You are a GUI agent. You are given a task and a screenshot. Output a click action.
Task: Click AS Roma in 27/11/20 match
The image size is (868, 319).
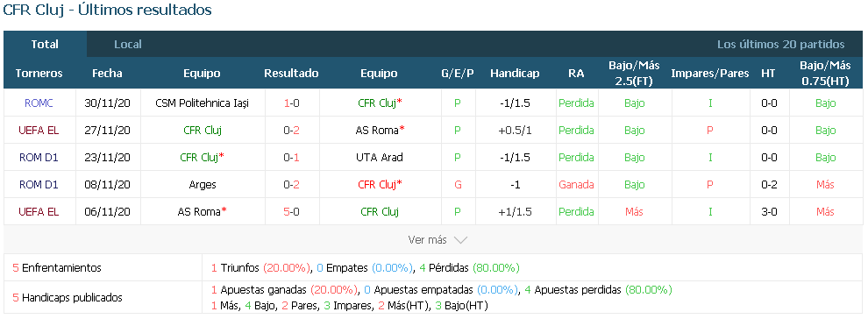(377, 131)
